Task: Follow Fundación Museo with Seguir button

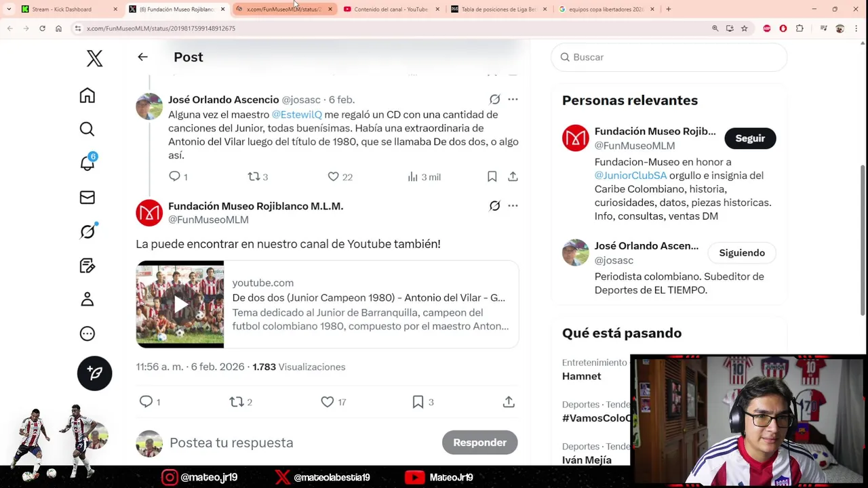Action: point(750,138)
